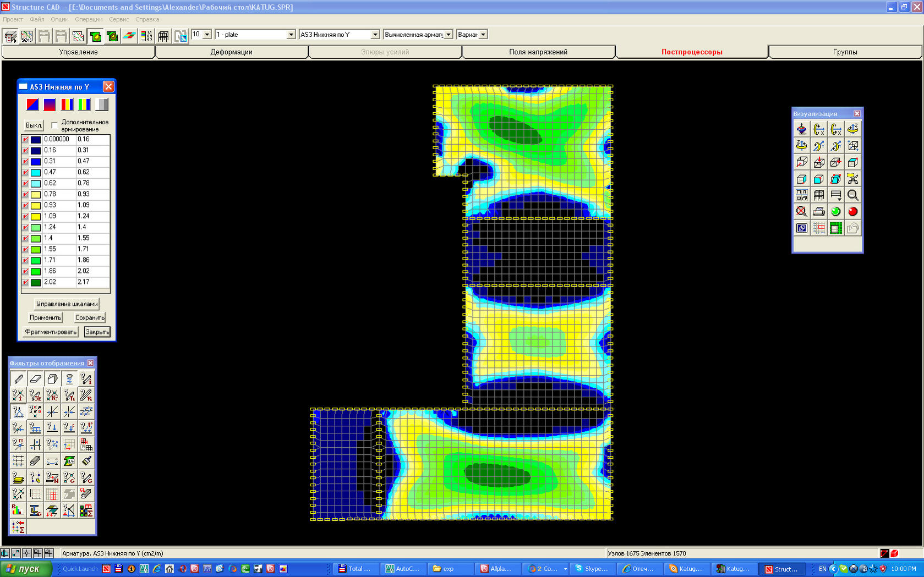Open the Операции menu
Viewport: 924px width, 577px height.
click(x=89, y=19)
